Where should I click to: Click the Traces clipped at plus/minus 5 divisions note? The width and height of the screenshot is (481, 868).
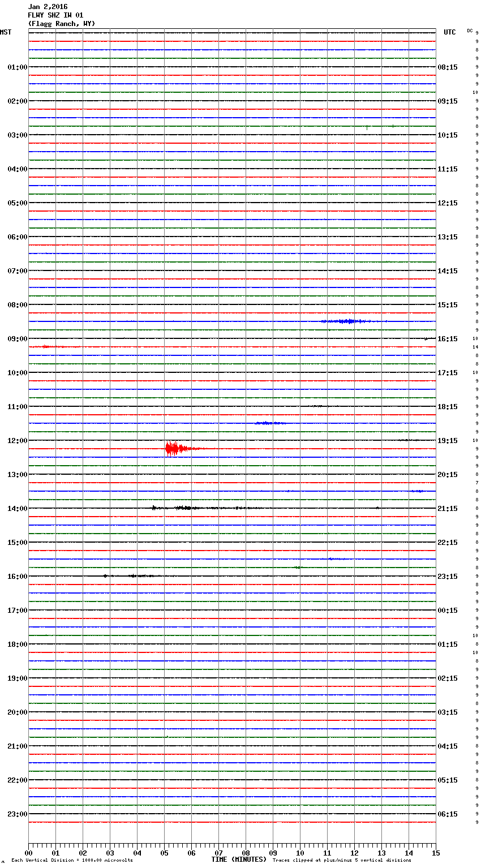pos(342,861)
